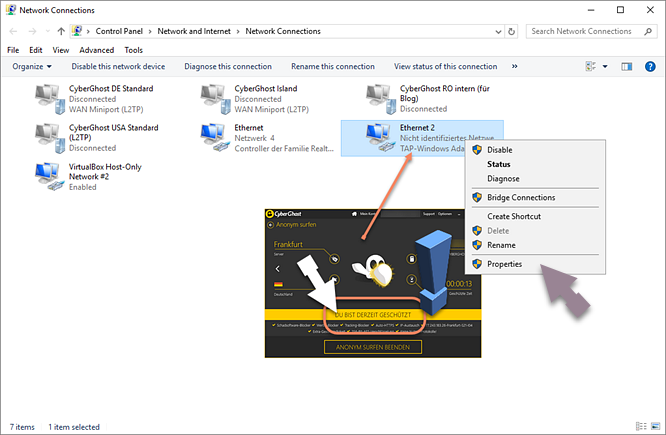Click the change view icon
Screen dimensions: 666x435
pyautogui.click(x=590, y=66)
